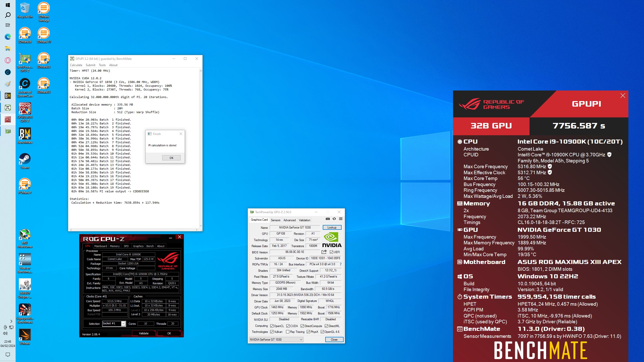The width and height of the screenshot is (644, 362).
Task: Select the CPUID ROG CPU-Z desktop shortcut
Action: pyautogui.click(x=25, y=113)
